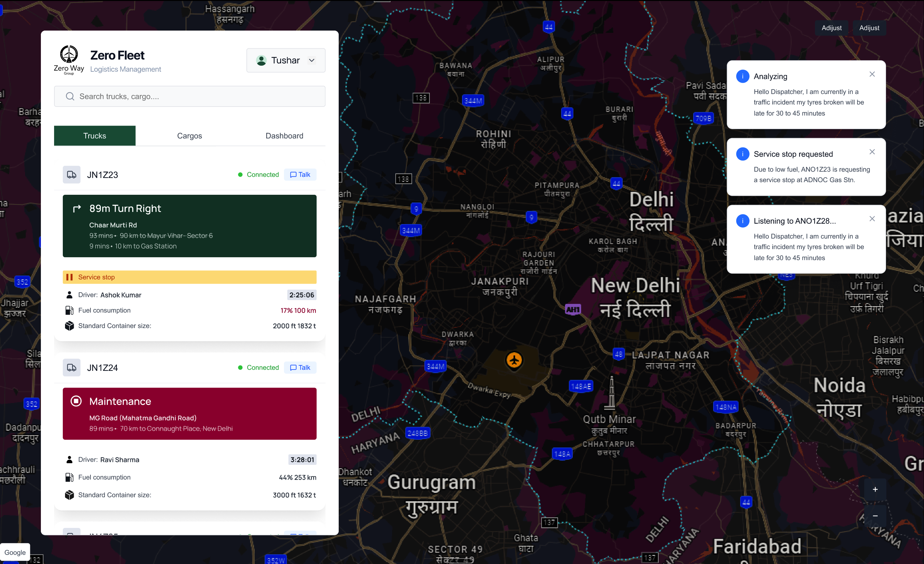Image resolution: width=924 pixels, height=564 pixels.
Task: Close the Listening to ANO1Z28 notification
Action: click(x=872, y=219)
